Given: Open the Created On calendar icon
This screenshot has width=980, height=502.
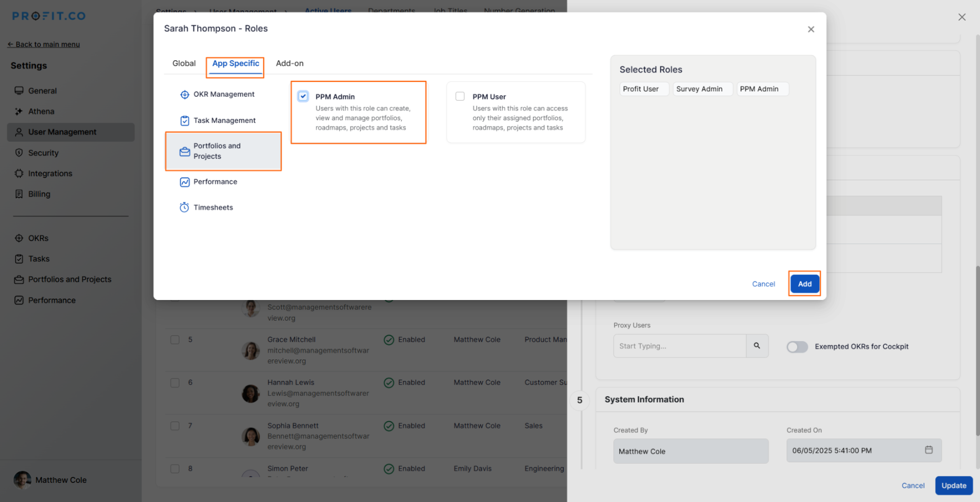Looking at the screenshot, I should [929, 450].
